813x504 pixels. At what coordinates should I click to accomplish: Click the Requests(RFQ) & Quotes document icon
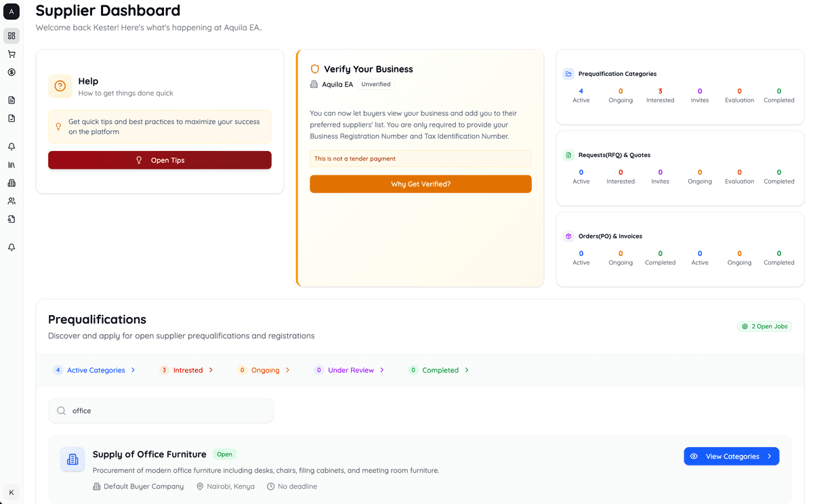point(568,154)
